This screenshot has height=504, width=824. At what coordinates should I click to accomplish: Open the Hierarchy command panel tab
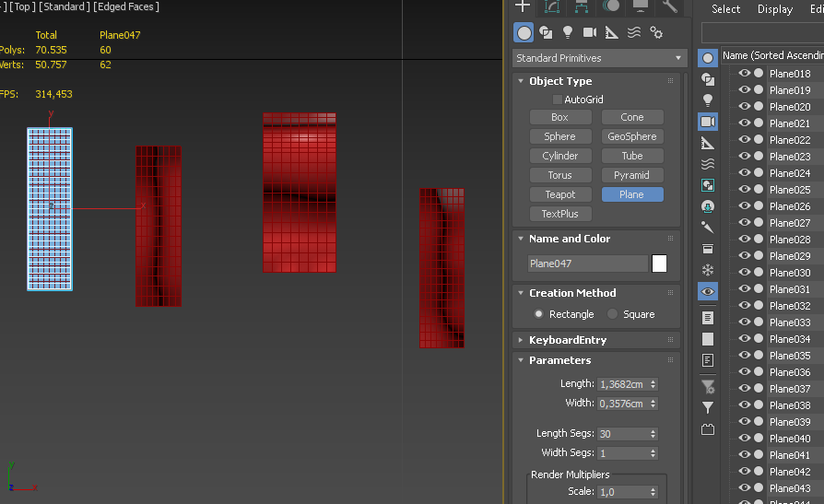click(582, 6)
